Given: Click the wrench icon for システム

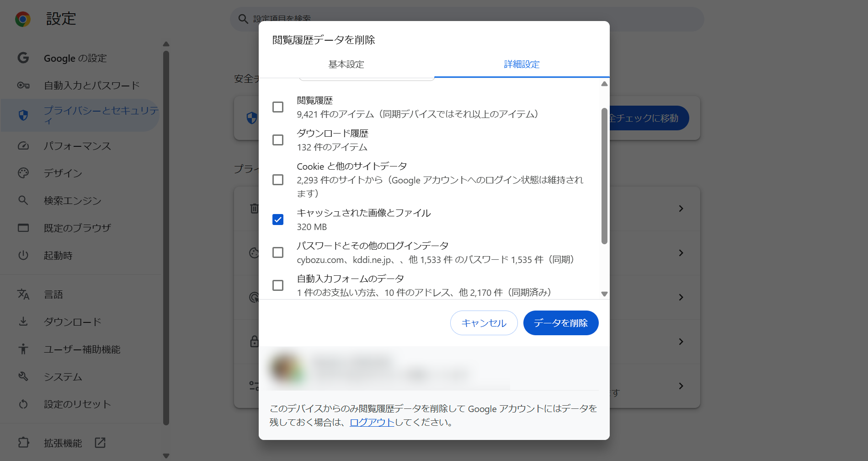Looking at the screenshot, I should [x=23, y=376].
